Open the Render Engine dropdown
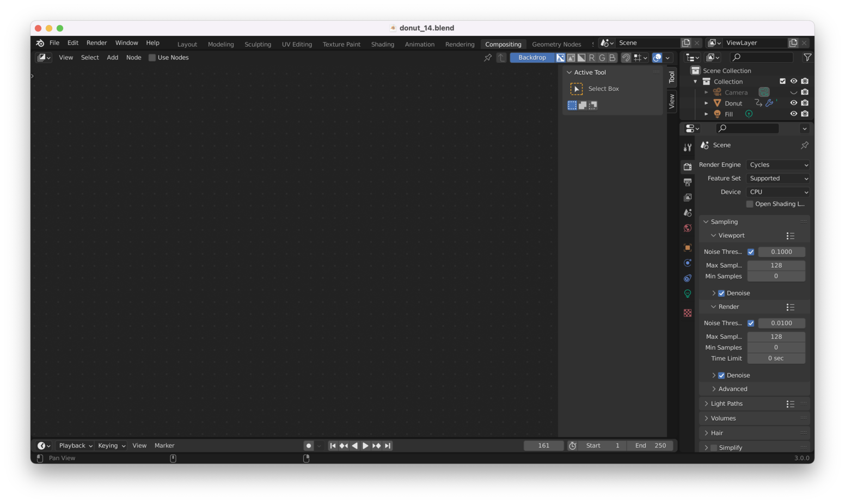845x504 pixels. 778,165
